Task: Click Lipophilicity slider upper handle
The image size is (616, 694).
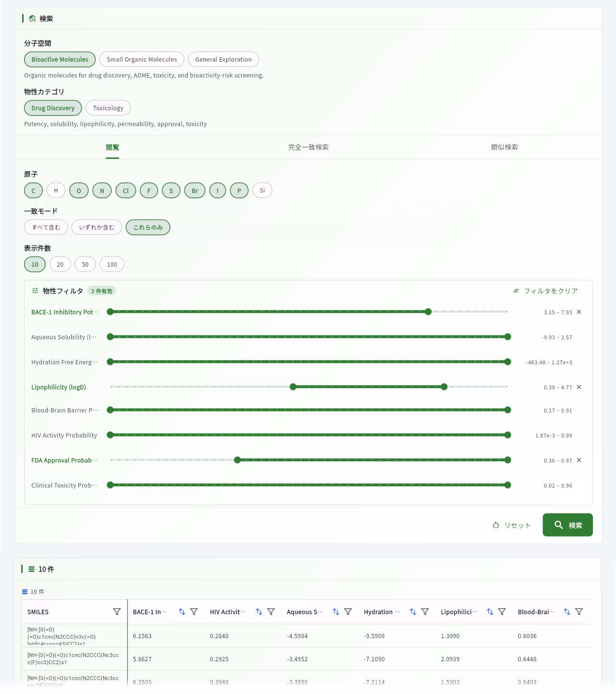Action: [444, 387]
